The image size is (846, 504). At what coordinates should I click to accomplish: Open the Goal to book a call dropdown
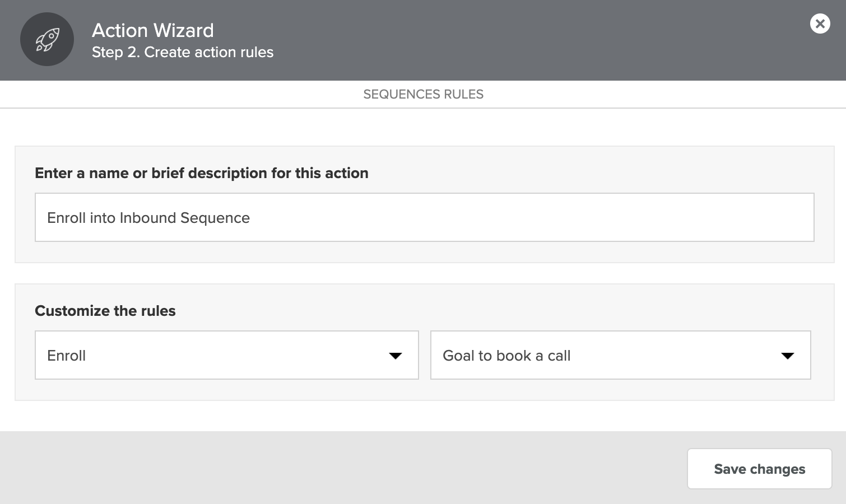[x=620, y=355]
